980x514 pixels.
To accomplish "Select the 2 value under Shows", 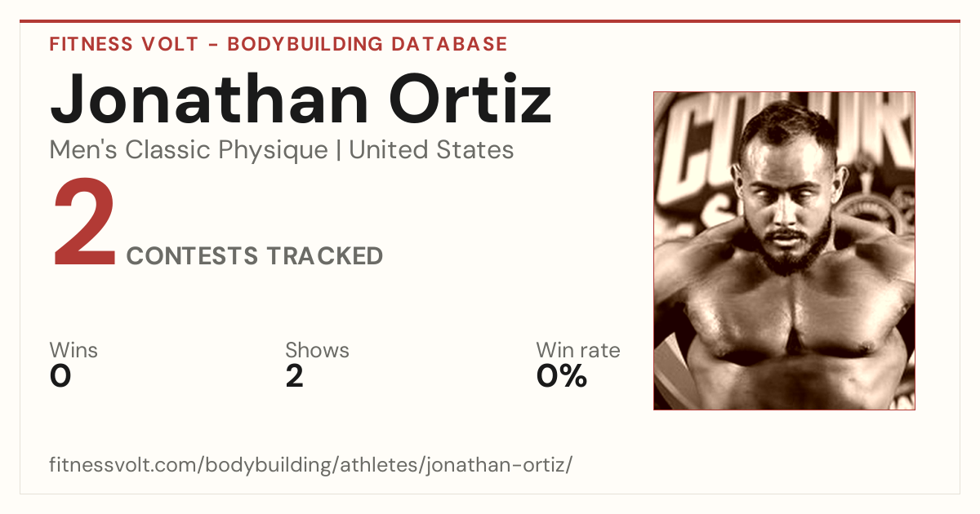I will click(295, 376).
